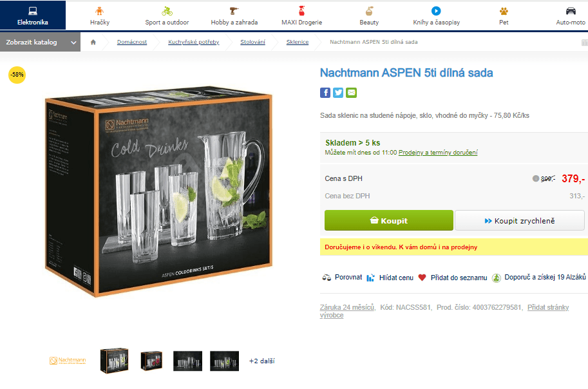Add to list with heart icon

[x=422, y=278]
